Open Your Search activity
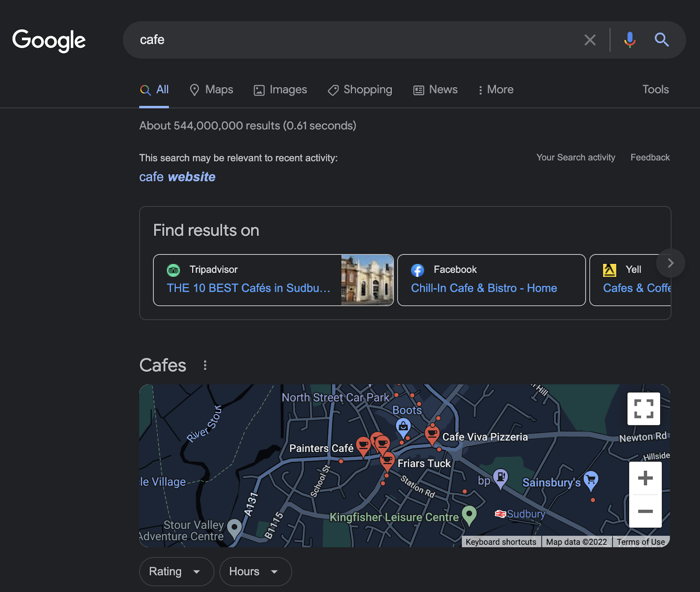This screenshot has height=592, width=700. pyautogui.click(x=576, y=158)
